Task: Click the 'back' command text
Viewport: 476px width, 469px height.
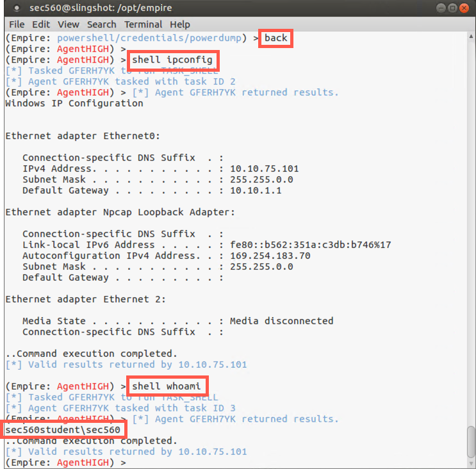Action: 275,38
